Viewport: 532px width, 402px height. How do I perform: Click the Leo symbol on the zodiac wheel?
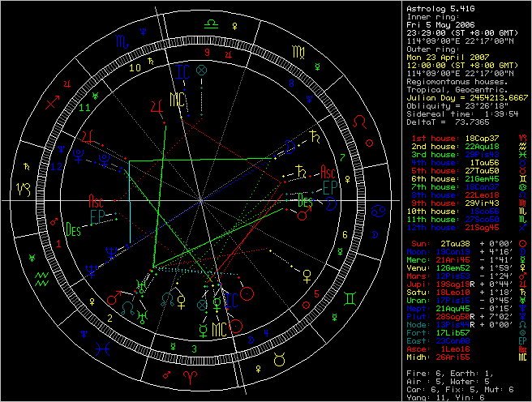tap(357, 126)
